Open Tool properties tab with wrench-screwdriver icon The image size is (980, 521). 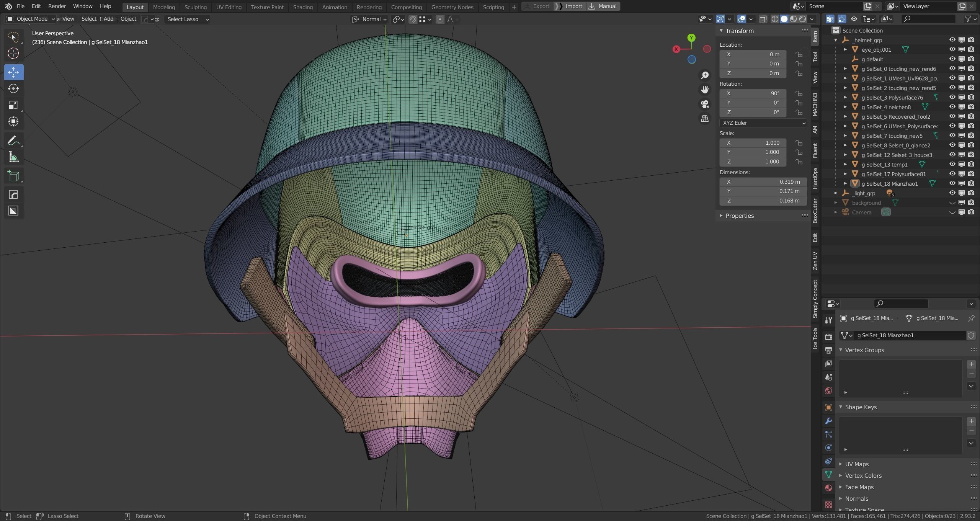coord(828,320)
